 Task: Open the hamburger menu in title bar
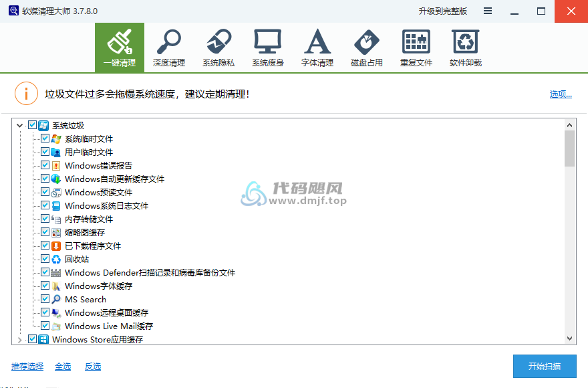(x=488, y=11)
